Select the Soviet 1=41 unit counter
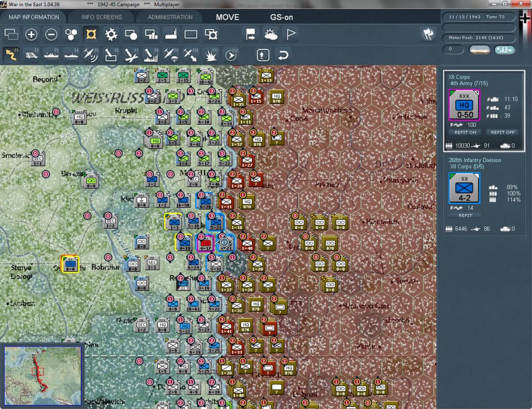Viewport: 532px width, 409px height. coord(227,326)
